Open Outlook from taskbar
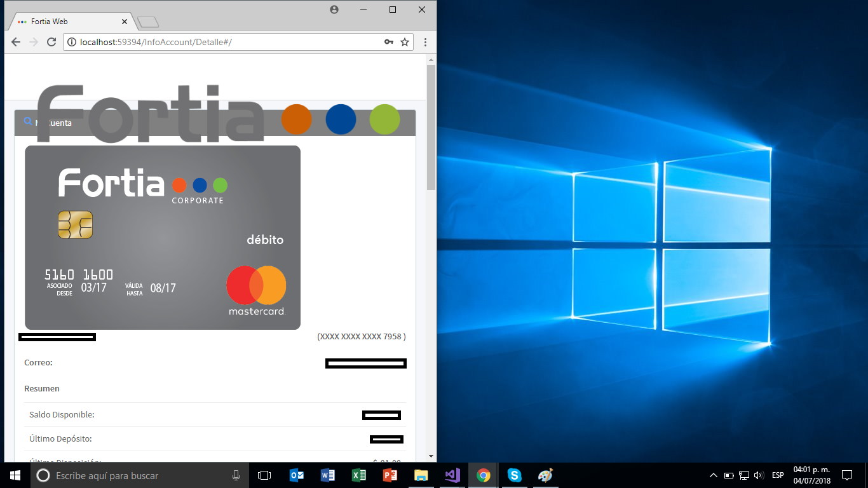This screenshot has height=488, width=868. 297,475
